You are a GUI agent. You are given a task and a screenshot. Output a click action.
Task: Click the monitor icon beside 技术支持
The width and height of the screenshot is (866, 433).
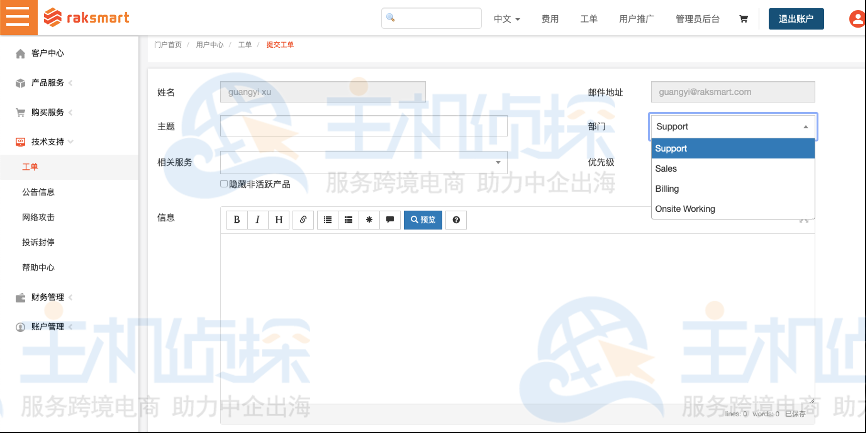point(20,142)
